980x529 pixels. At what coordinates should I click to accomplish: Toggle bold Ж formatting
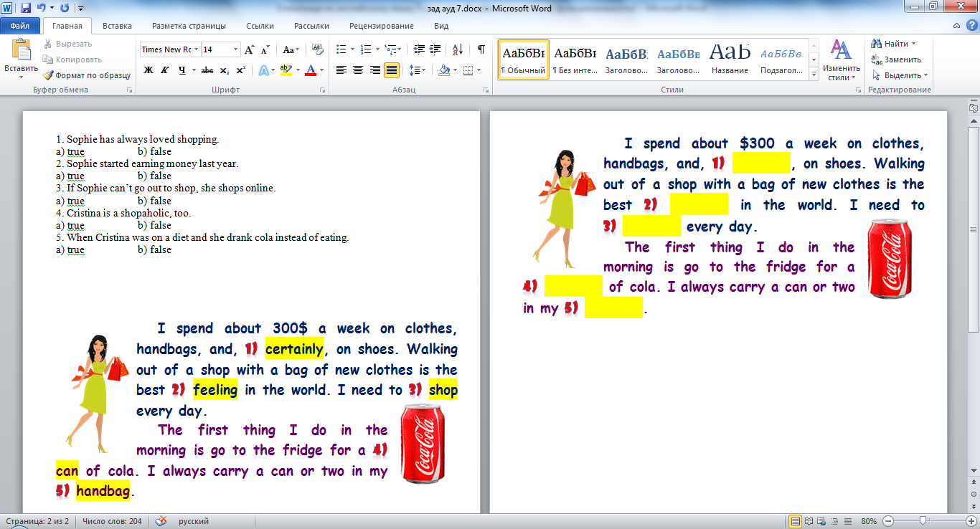149,70
